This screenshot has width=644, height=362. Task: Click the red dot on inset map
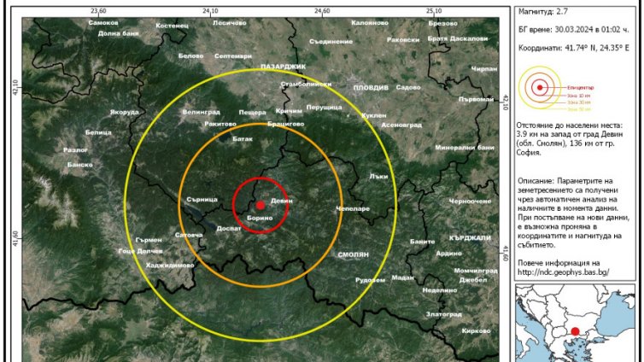(x=576, y=331)
